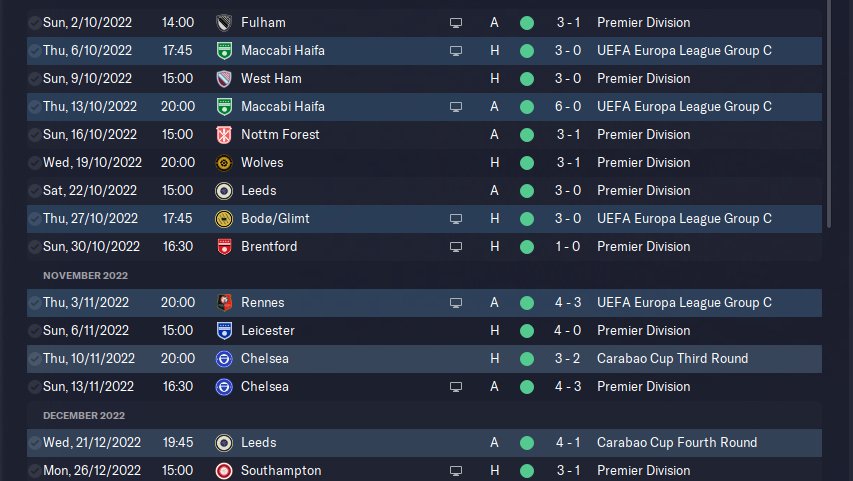853x481 pixels.
Task: Click the TV icon on Brentford fixture row
Action: pyautogui.click(x=456, y=246)
